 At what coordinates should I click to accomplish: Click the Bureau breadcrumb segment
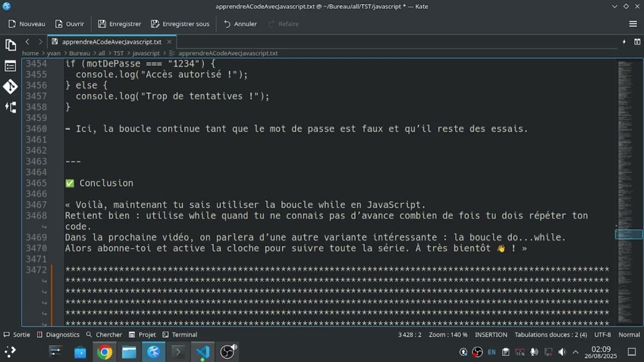(x=79, y=53)
